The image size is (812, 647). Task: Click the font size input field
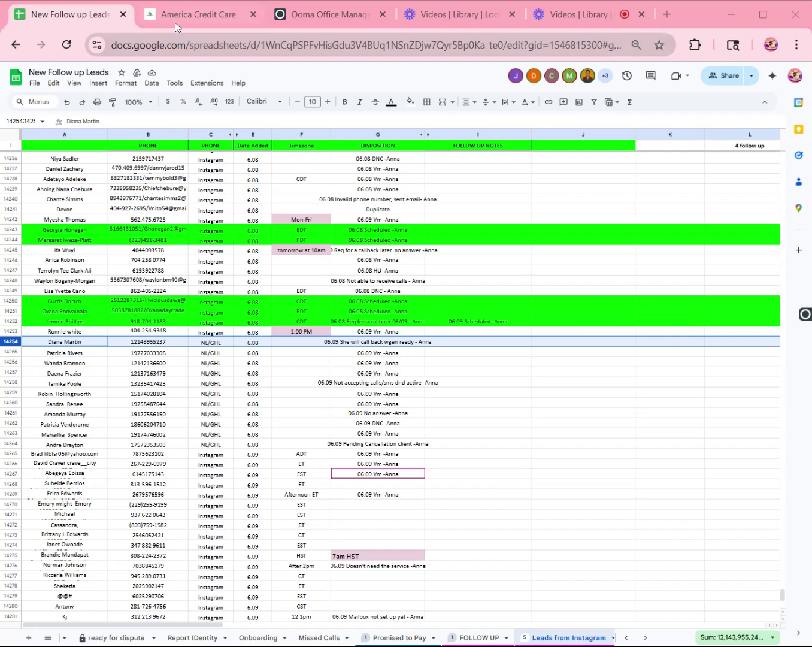[x=312, y=102]
